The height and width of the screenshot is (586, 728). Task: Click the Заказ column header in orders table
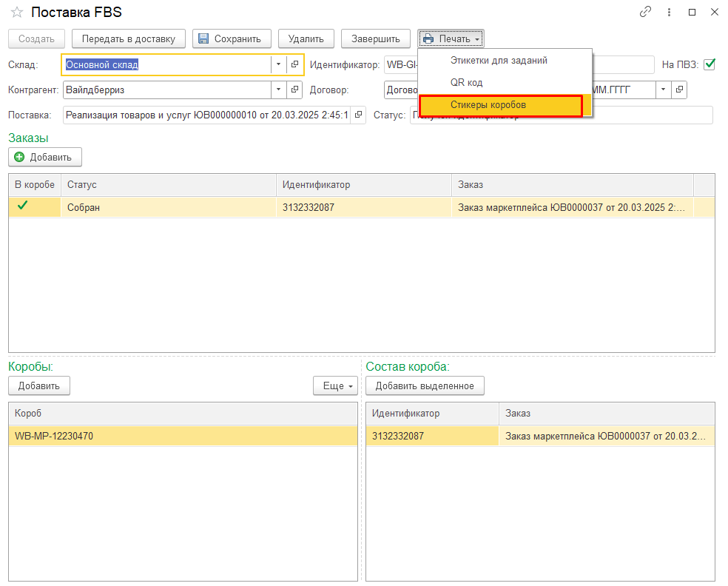(x=573, y=184)
